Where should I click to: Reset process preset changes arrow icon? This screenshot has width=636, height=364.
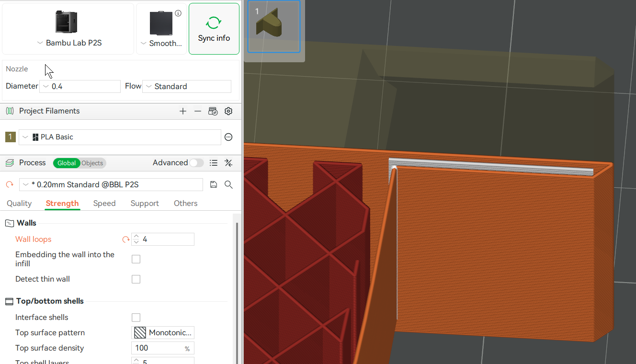coord(10,185)
